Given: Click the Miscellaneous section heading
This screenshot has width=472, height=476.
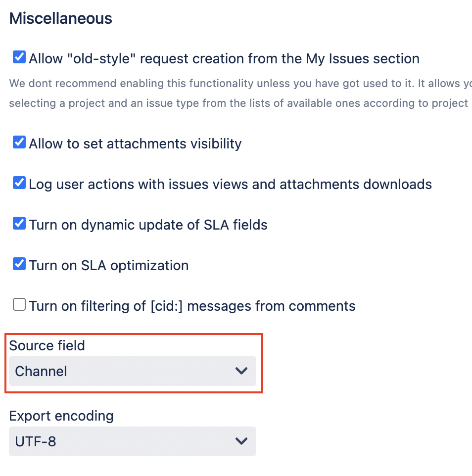Looking at the screenshot, I should [60, 18].
